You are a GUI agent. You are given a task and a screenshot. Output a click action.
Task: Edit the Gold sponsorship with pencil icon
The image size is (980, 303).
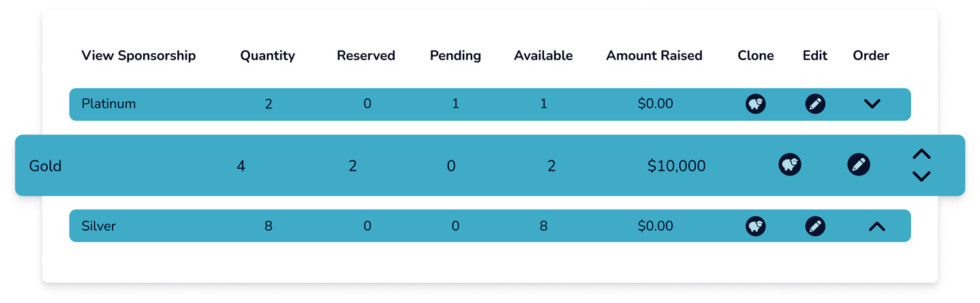[859, 164]
